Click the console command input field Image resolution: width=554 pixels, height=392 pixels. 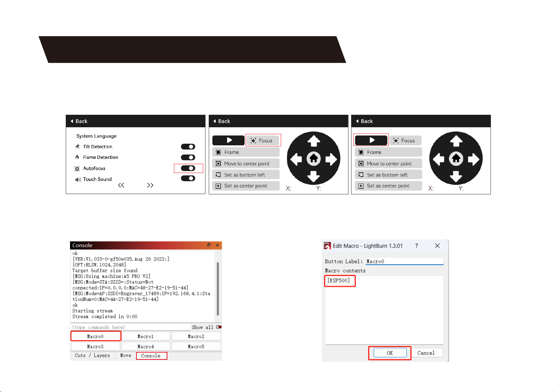pos(131,327)
